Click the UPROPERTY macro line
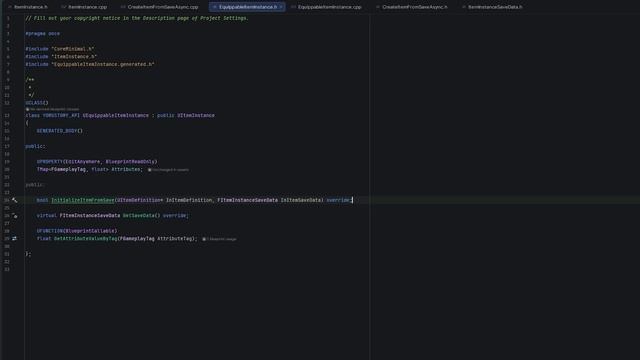The height and width of the screenshot is (360, 640). tap(97, 162)
